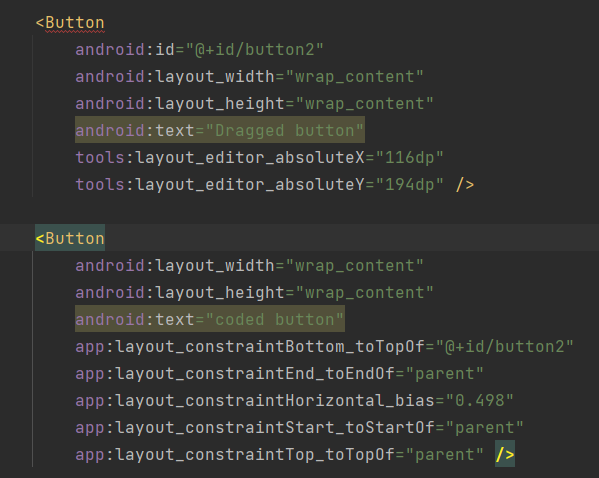The width and height of the screenshot is (599, 478).
Task: Click the highlighted second Button tag
Action: pyautogui.click(x=70, y=238)
